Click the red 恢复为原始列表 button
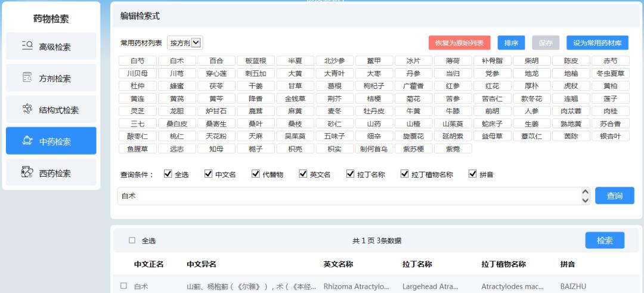 459,43
